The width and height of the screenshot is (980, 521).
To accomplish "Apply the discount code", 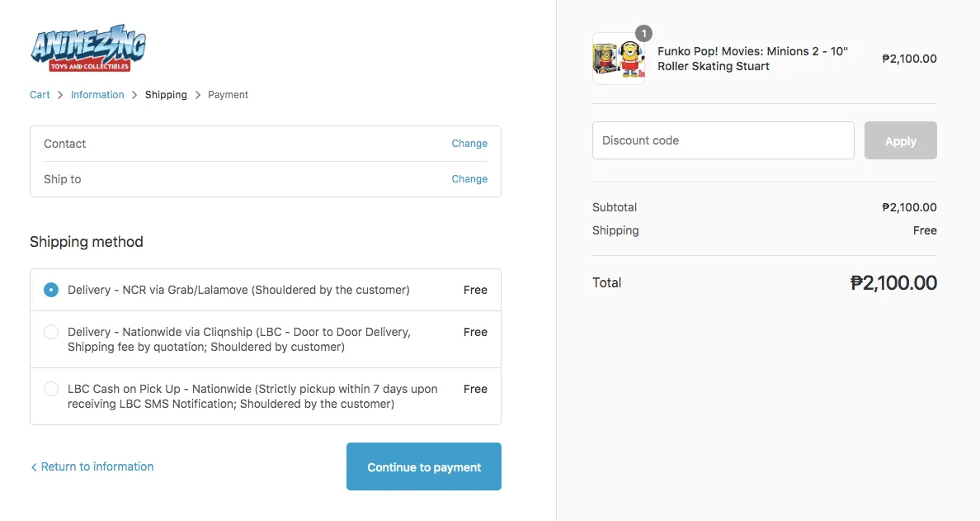I will [x=901, y=140].
